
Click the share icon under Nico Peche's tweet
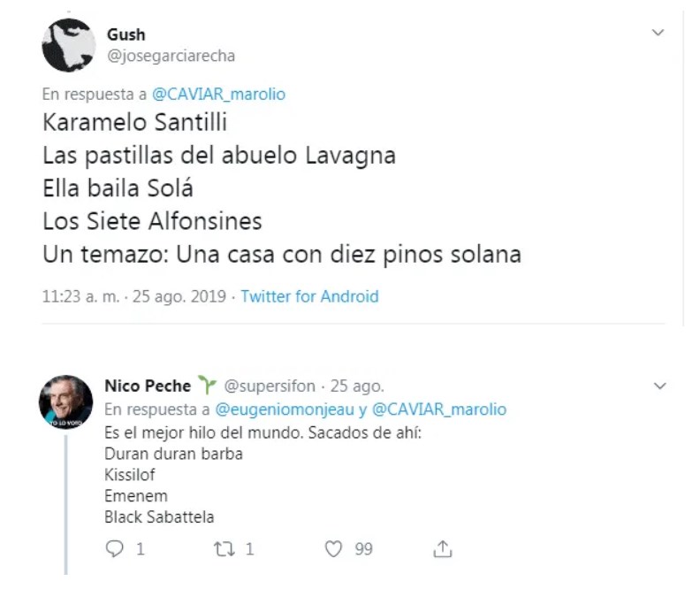[x=443, y=549]
